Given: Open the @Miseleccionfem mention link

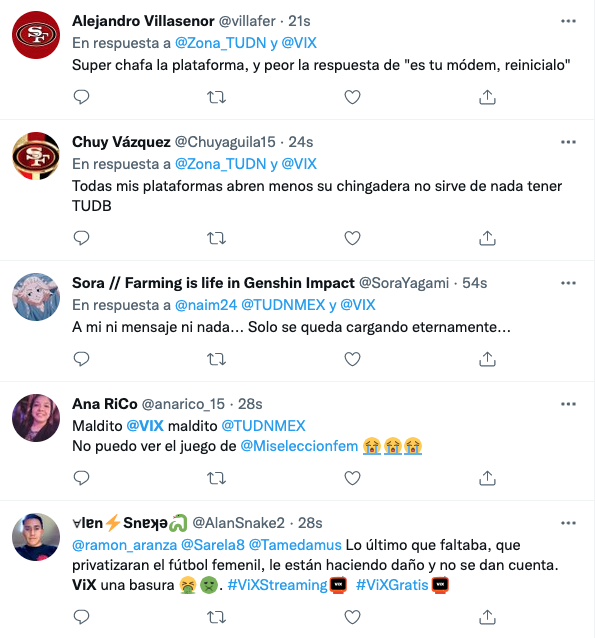Looking at the screenshot, I should (x=299, y=446).
